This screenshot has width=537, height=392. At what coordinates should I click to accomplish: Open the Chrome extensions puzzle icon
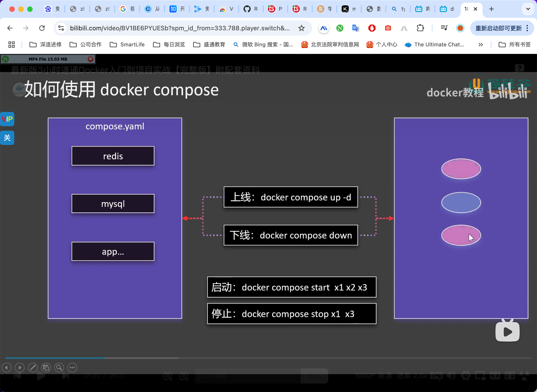(x=420, y=28)
